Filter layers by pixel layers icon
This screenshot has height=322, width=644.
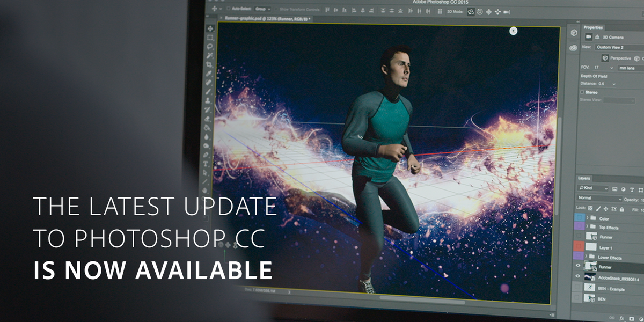pos(615,189)
